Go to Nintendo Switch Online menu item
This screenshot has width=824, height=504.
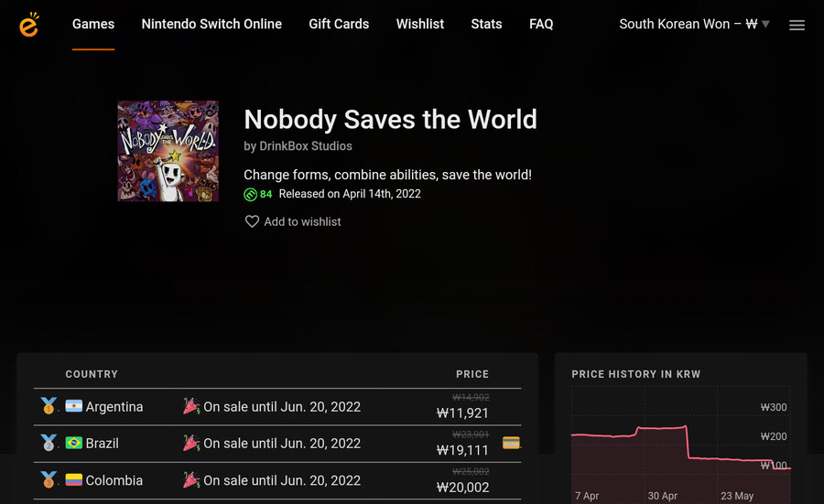[211, 24]
